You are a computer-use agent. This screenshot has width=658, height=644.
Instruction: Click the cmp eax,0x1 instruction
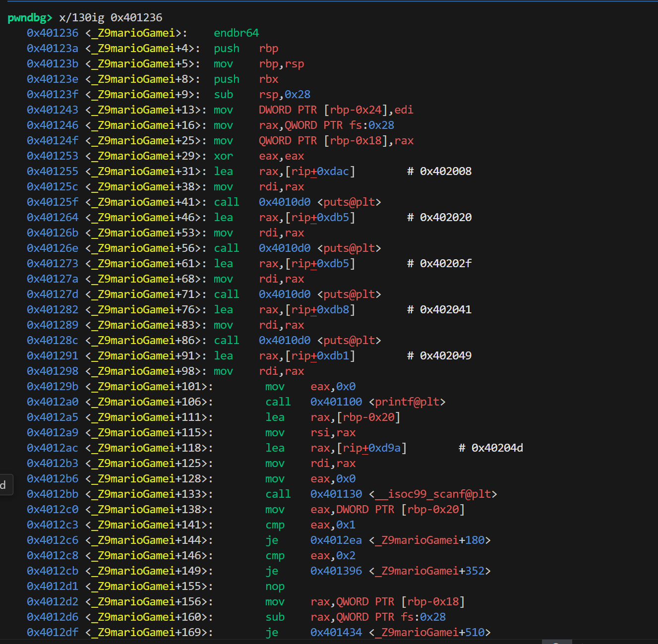pyautogui.click(x=275, y=525)
